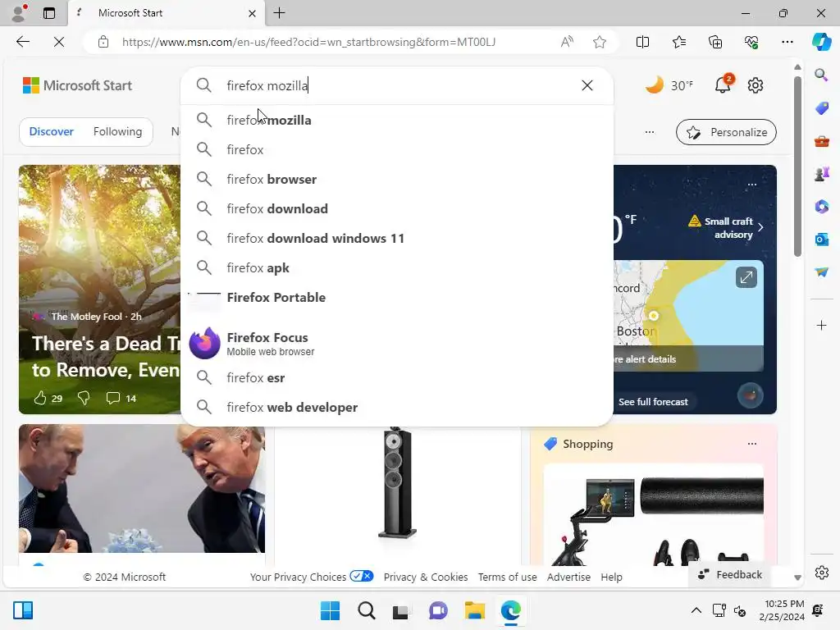Screen dimensions: 840x630
Task: Add this page to favorites star
Action: pyautogui.click(x=600, y=42)
